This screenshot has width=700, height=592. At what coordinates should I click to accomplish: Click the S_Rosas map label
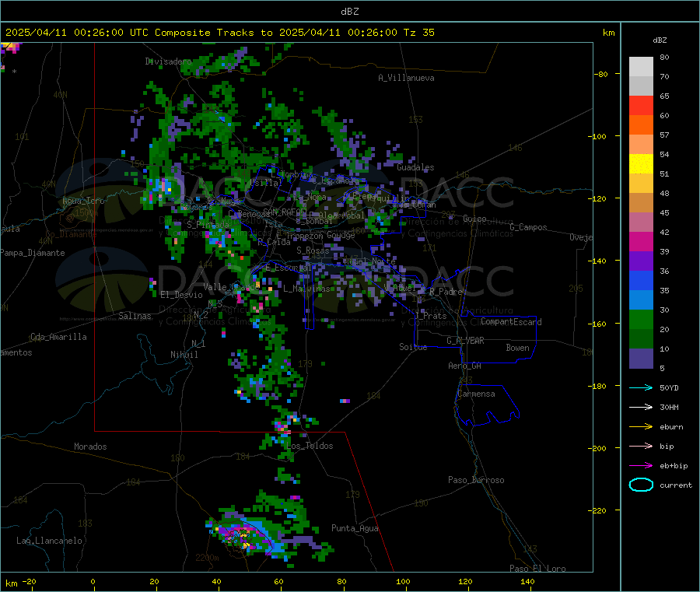coord(313,250)
